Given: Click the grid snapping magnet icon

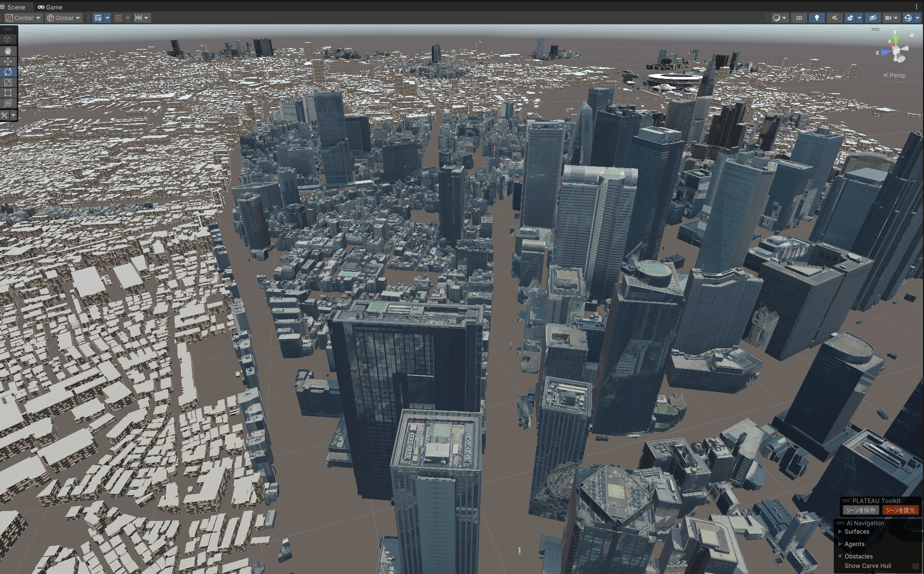Looking at the screenshot, I should point(118,18).
